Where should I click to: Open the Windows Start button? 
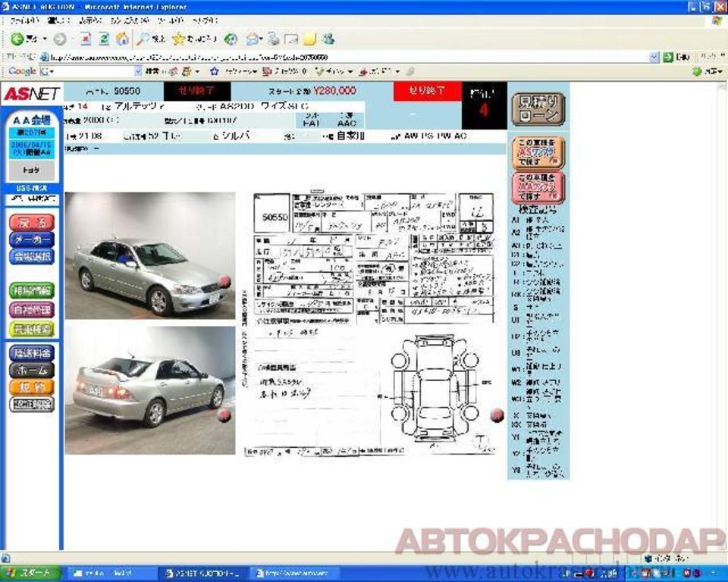click(x=30, y=574)
